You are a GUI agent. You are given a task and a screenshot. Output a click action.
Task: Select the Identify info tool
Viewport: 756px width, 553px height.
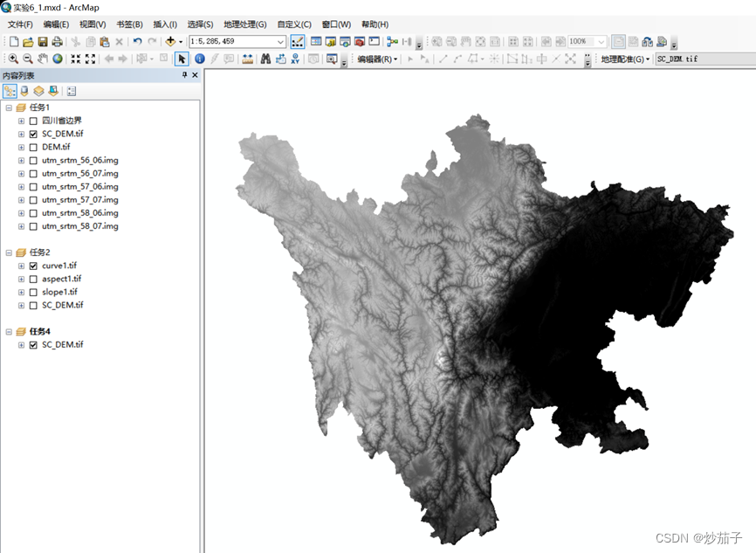point(199,59)
